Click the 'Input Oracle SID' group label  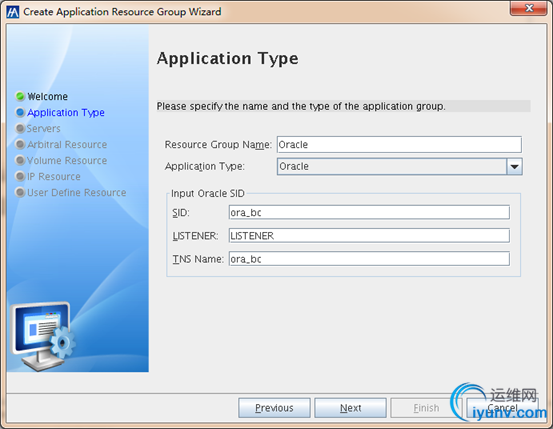[208, 193]
